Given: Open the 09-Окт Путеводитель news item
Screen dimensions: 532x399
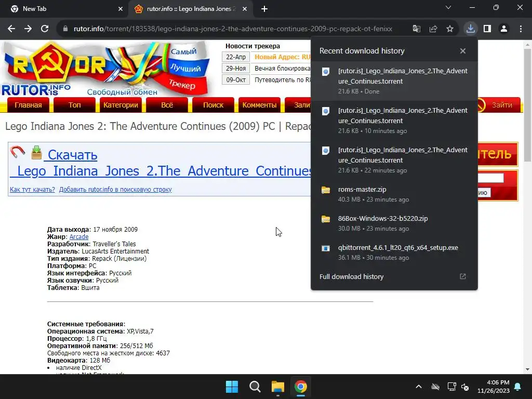Looking at the screenshot, I should (283, 80).
